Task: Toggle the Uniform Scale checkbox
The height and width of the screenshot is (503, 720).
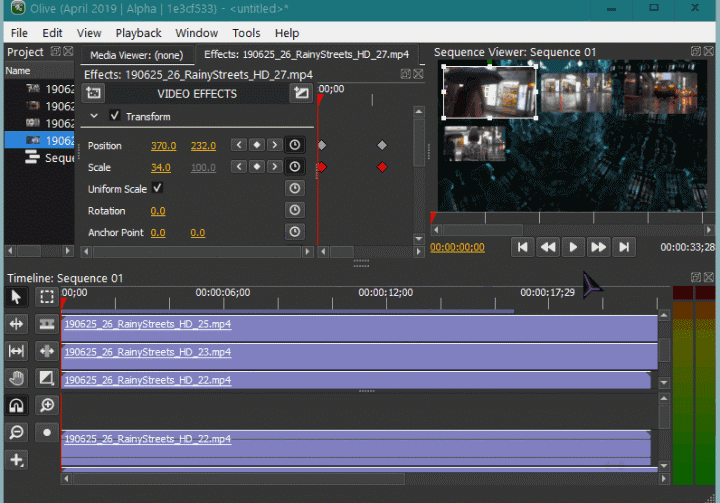Action: click(158, 188)
